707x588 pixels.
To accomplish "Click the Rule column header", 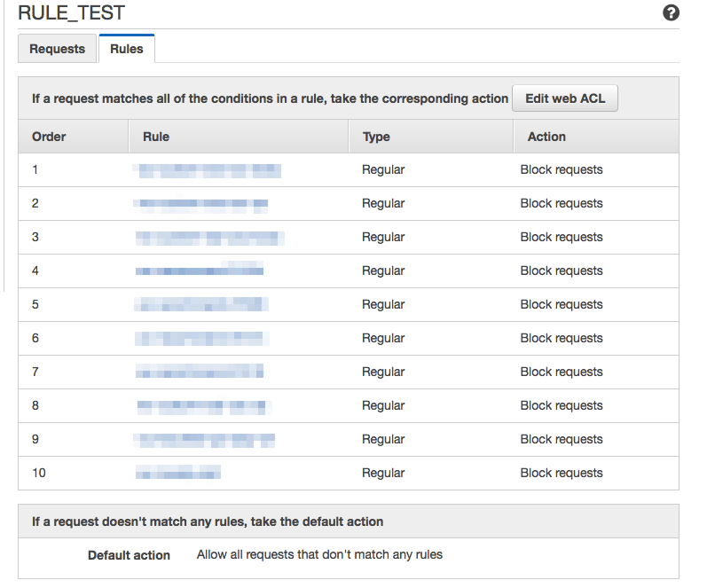I will click(156, 137).
